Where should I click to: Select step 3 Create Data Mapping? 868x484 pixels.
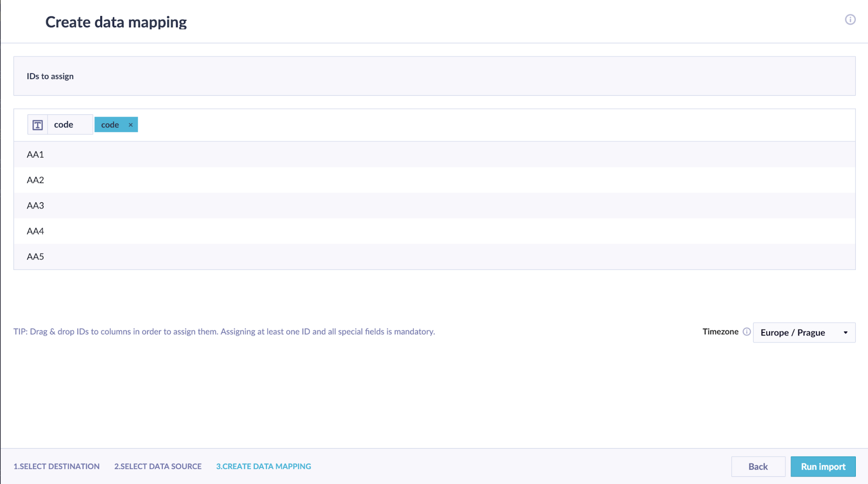264,466
